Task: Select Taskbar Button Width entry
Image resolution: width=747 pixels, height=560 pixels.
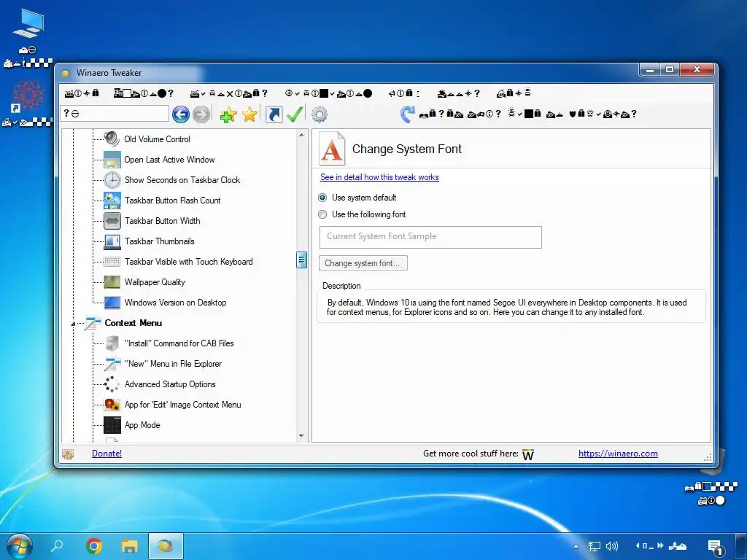Action: click(163, 221)
